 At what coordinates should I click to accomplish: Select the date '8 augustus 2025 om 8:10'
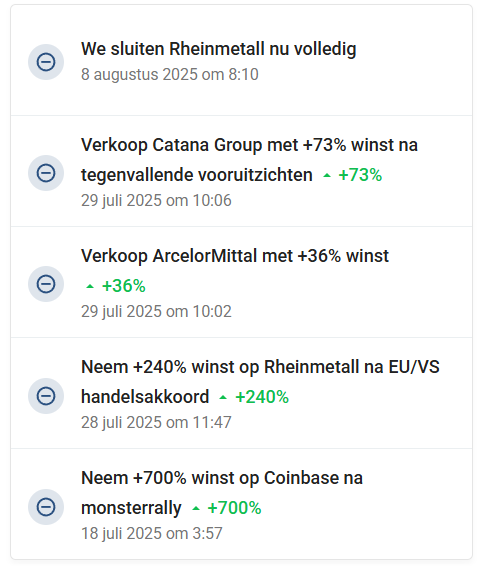pos(170,75)
